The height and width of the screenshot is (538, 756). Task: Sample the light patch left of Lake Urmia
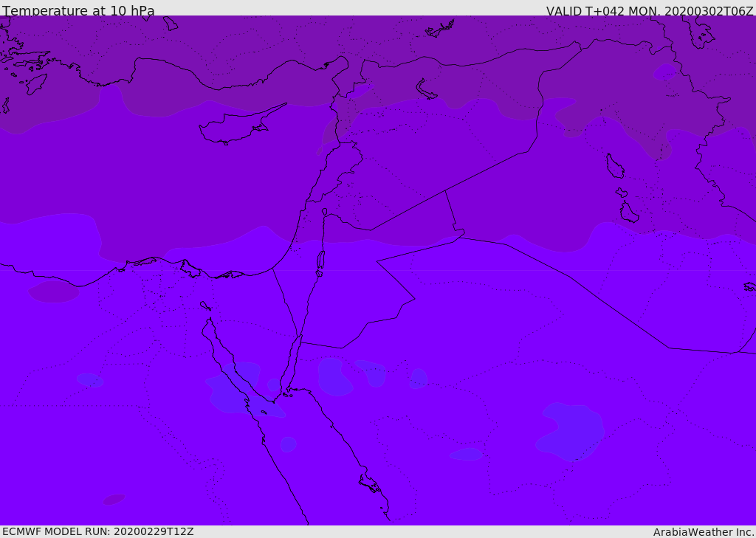(x=664, y=72)
